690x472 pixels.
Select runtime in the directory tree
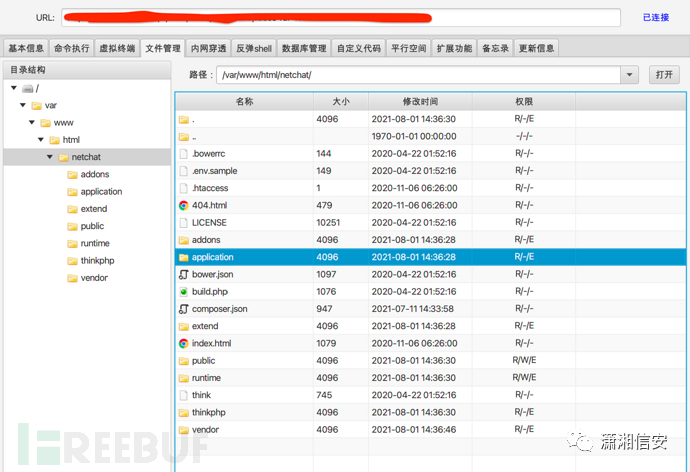click(95, 243)
